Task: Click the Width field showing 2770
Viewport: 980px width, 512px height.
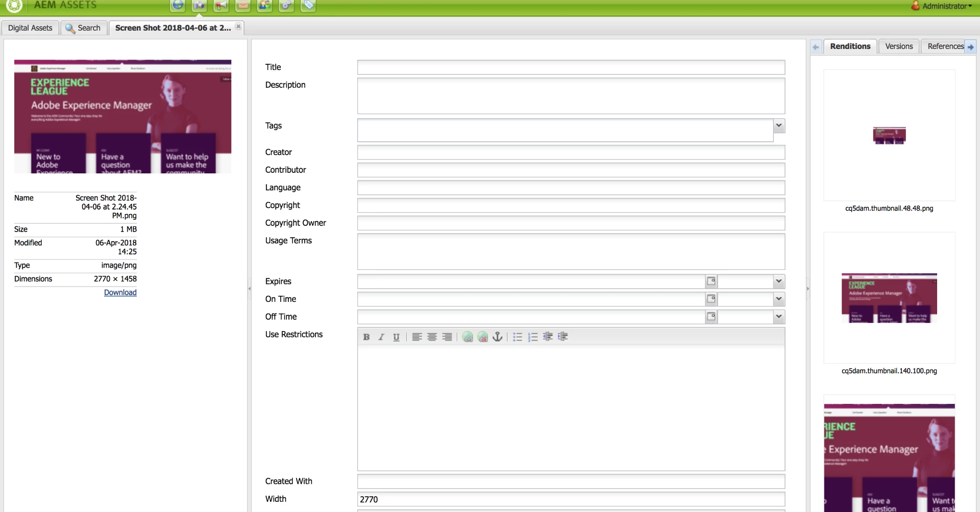Action: [571, 500]
